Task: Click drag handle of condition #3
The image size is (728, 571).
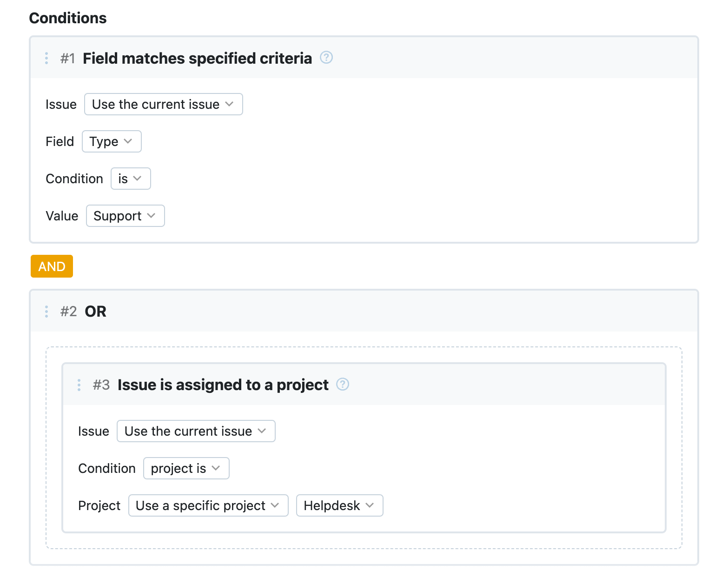Action: [x=79, y=385]
